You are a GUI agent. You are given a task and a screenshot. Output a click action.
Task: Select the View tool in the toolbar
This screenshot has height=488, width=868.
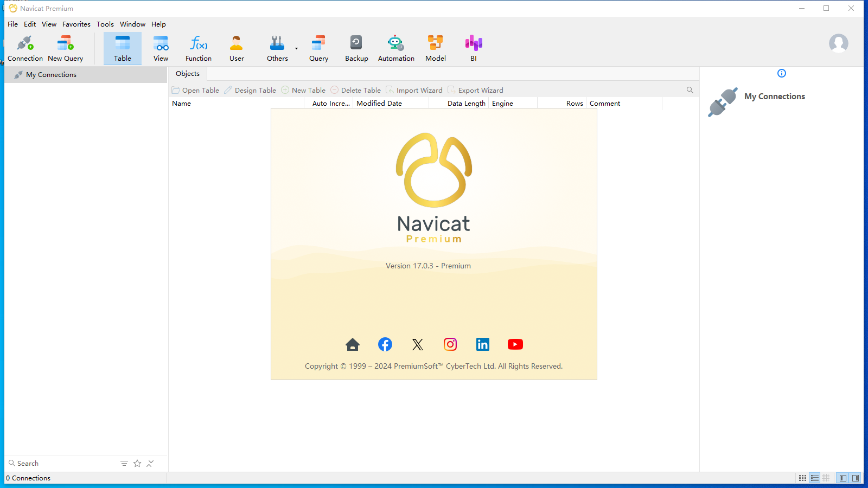[x=160, y=48]
